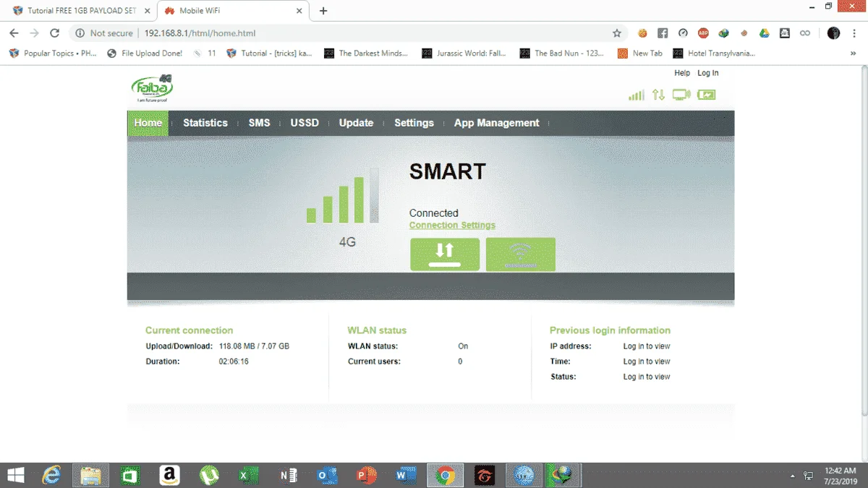Viewport: 868px width, 488px height.
Task: Click the "Log in to view" next to IP address
Action: tap(647, 346)
